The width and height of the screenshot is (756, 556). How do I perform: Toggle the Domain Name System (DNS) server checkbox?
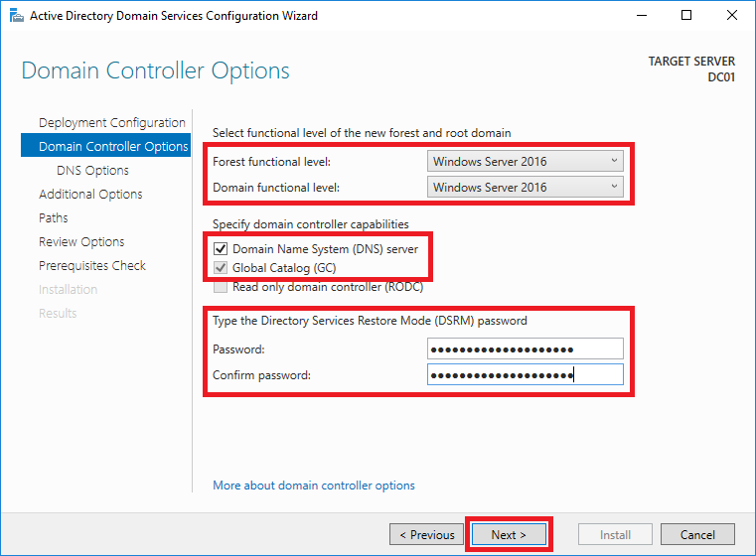[x=221, y=248]
